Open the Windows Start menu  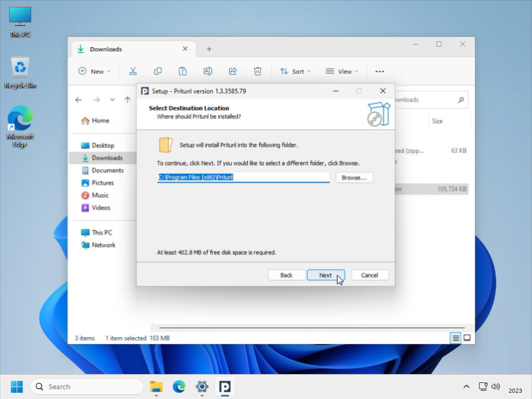tap(17, 387)
